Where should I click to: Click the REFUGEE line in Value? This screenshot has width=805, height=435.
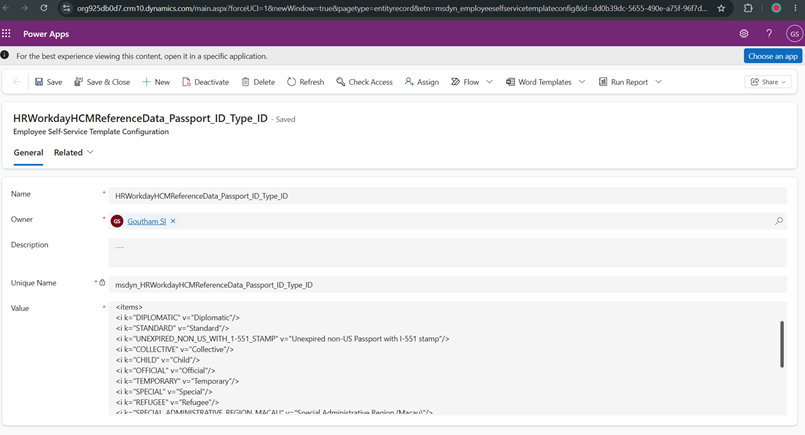167,402
